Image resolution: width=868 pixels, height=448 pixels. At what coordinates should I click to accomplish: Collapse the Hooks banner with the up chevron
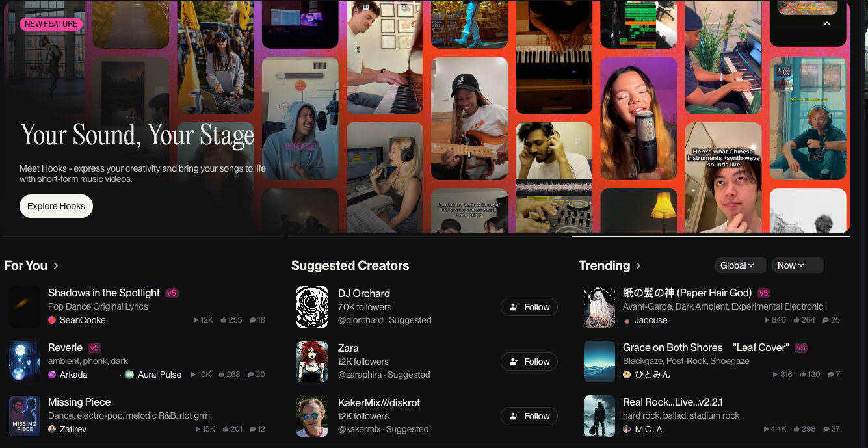[x=827, y=24]
